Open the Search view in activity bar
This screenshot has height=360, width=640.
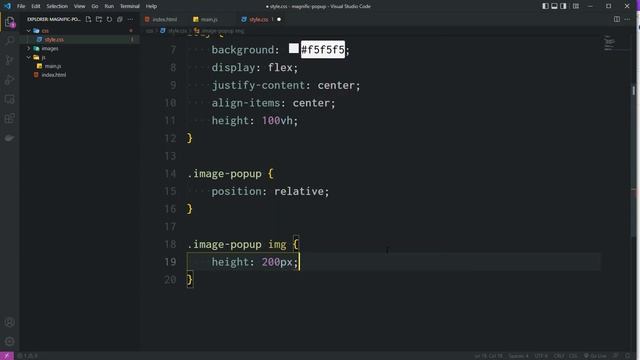pos(9,41)
